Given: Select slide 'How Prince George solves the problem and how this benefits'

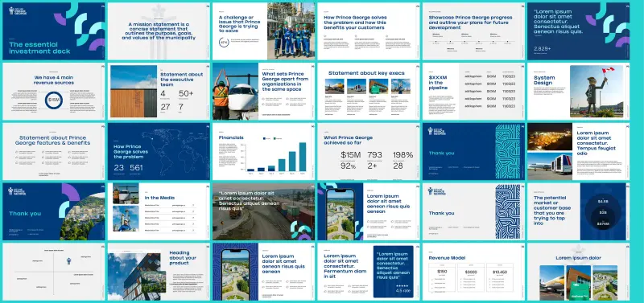Looking at the screenshot, I should click(369, 31).
